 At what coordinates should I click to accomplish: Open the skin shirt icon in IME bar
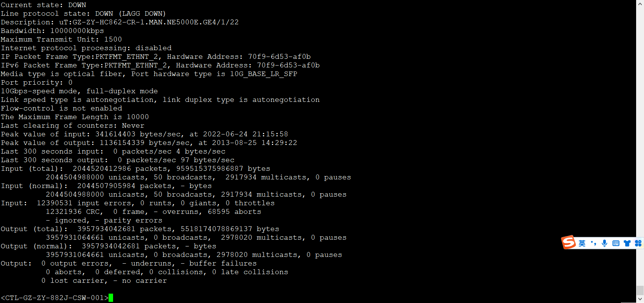627,243
